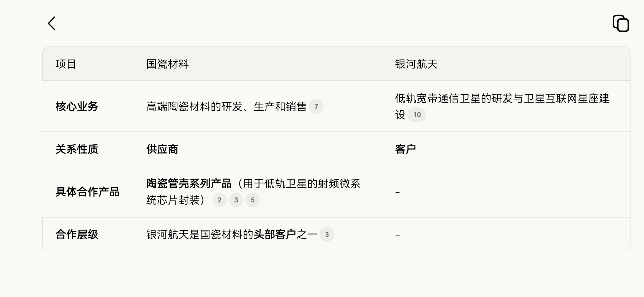Click the 具体合作产品 row label
Screen dimensions: 644x297
tap(87, 192)
